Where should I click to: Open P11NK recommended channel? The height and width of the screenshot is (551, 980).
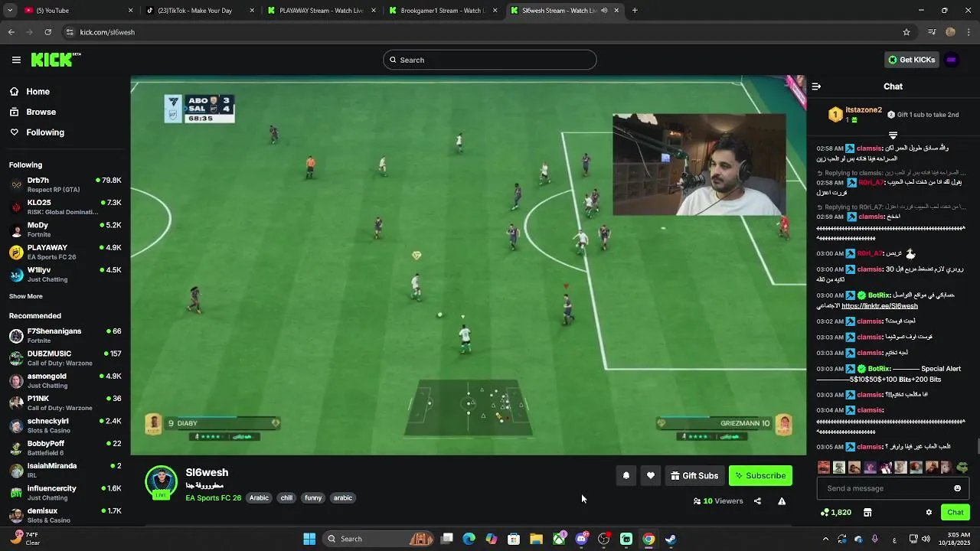65,403
